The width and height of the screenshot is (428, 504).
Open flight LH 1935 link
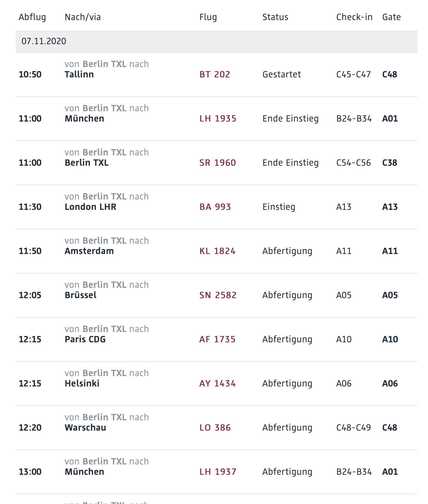pos(218,119)
